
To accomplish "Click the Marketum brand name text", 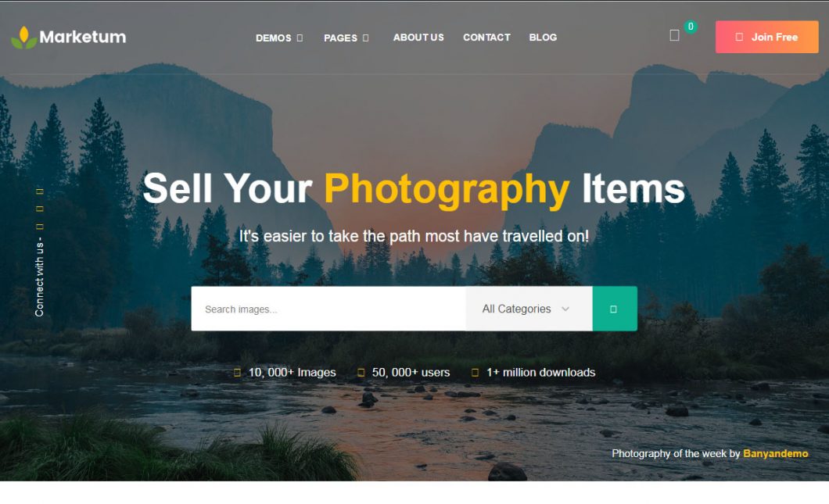I will (x=82, y=37).
